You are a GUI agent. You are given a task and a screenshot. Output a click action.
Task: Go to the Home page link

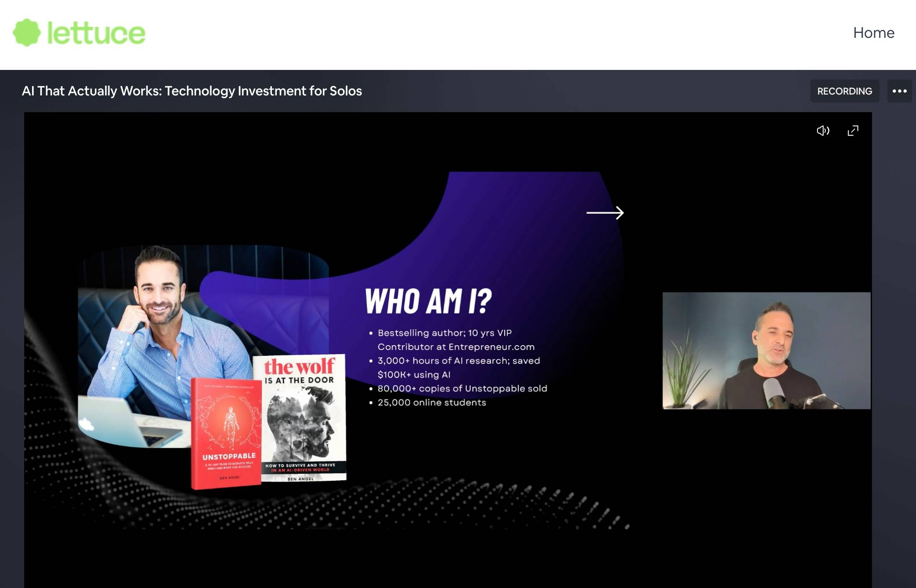[x=873, y=33]
